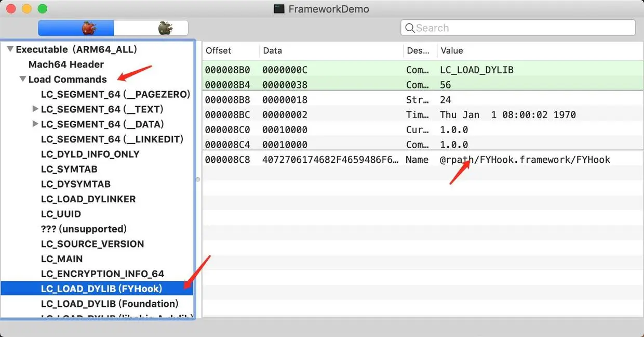The width and height of the screenshot is (644, 337).
Task: Select LC_LOAD_DYLINKER command
Action: (x=88, y=199)
